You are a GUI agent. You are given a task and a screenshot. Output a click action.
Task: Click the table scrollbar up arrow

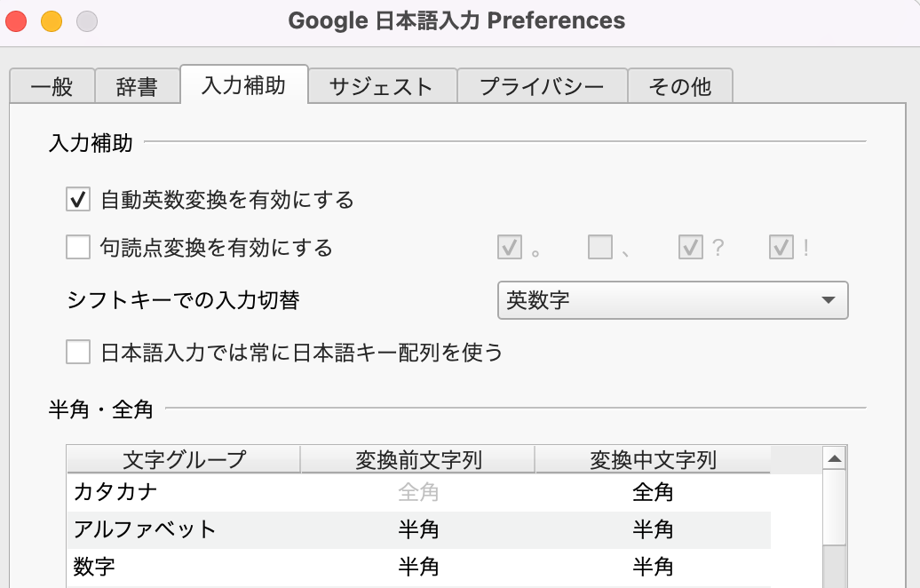click(834, 459)
